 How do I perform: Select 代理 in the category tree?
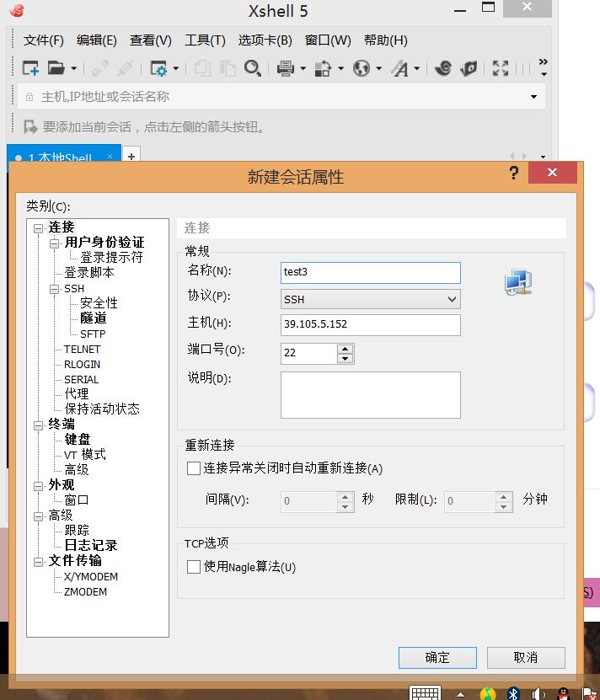pos(77,393)
